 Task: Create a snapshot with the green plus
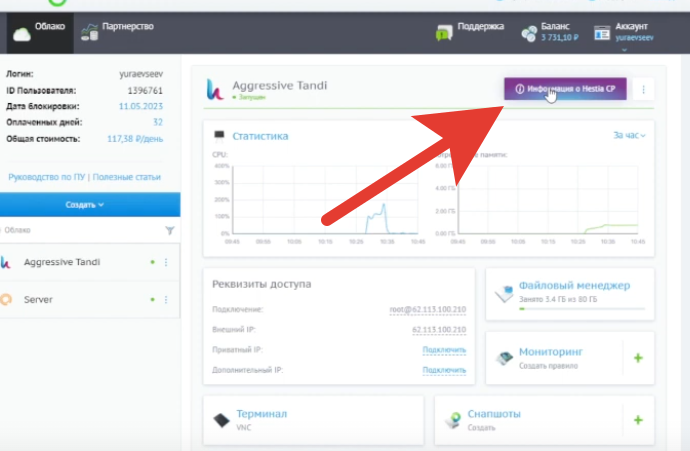(x=637, y=419)
